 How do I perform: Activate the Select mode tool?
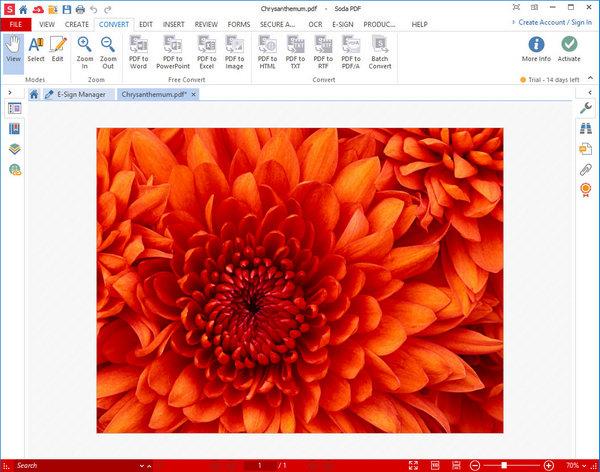pos(36,50)
